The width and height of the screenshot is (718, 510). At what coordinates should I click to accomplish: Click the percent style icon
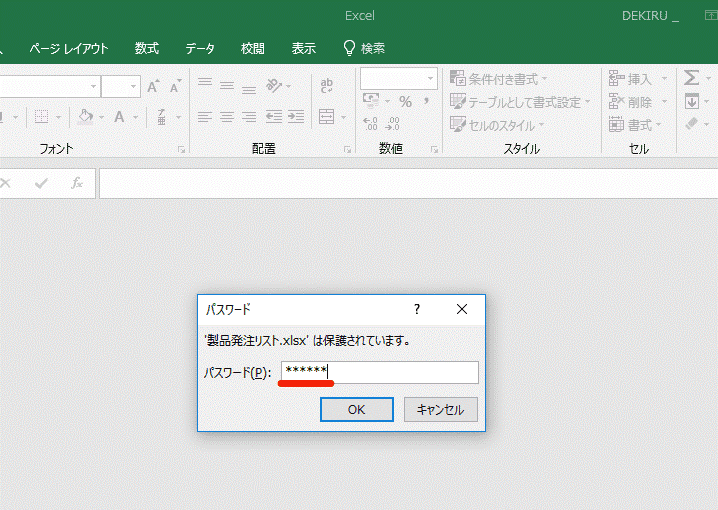tap(405, 101)
